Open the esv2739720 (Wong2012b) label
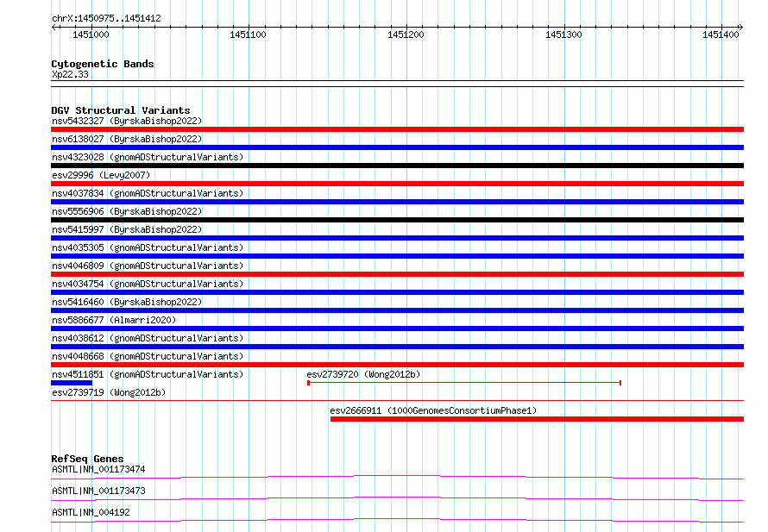768x532 pixels. 363,374
